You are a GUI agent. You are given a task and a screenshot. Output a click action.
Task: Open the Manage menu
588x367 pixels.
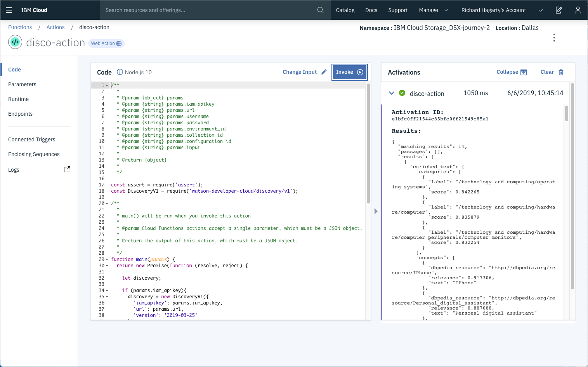coord(428,10)
